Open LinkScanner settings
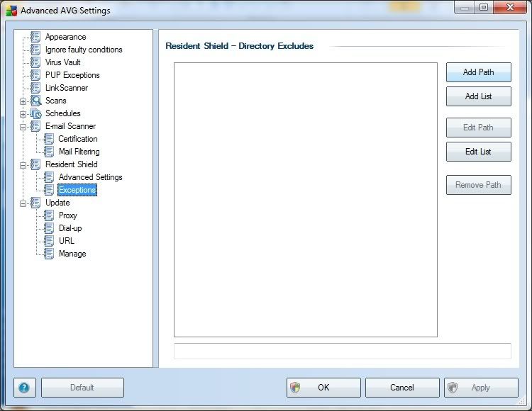Viewport: 532px width, 411px height. [x=67, y=88]
